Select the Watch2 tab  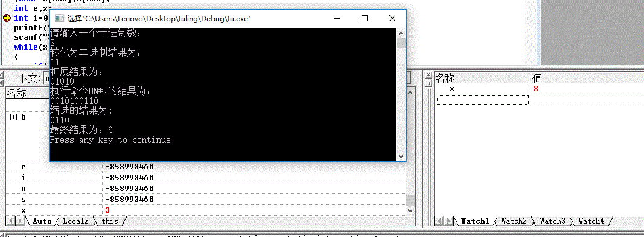click(x=514, y=221)
